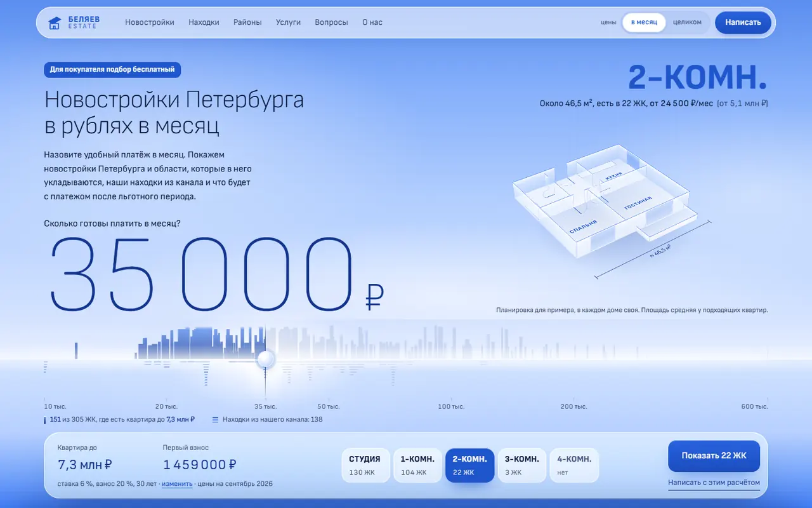Open the Услуги page

288,22
